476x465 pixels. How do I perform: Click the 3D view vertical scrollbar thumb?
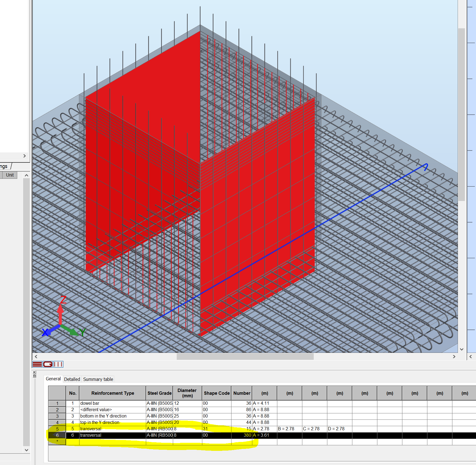point(462,114)
